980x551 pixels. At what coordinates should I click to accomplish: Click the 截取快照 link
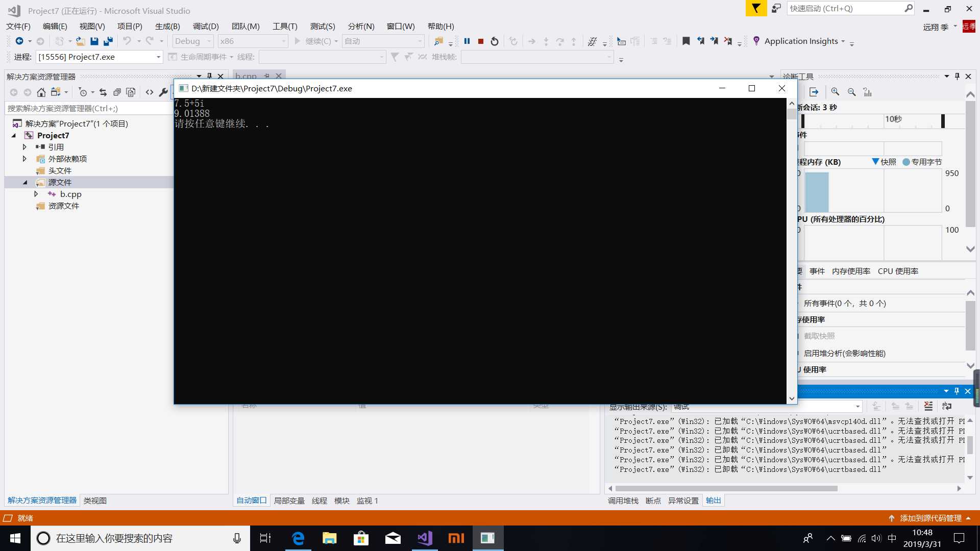[819, 336]
